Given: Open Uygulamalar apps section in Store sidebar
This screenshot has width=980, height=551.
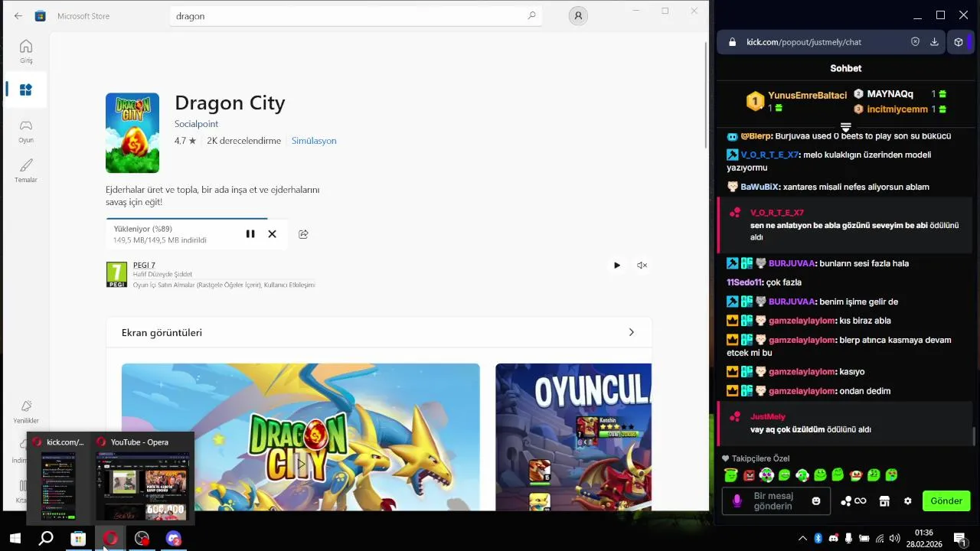Looking at the screenshot, I should (26, 90).
